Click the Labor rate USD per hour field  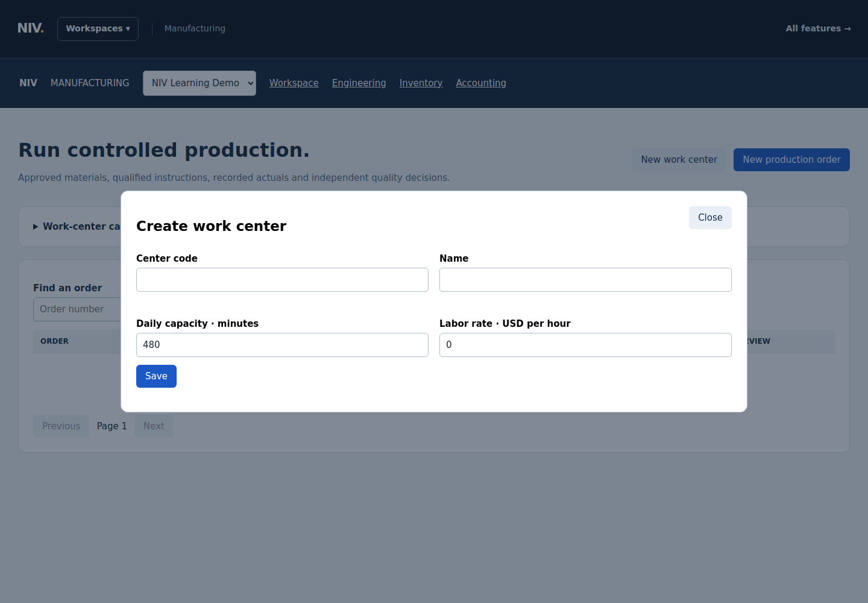tap(585, 345)
